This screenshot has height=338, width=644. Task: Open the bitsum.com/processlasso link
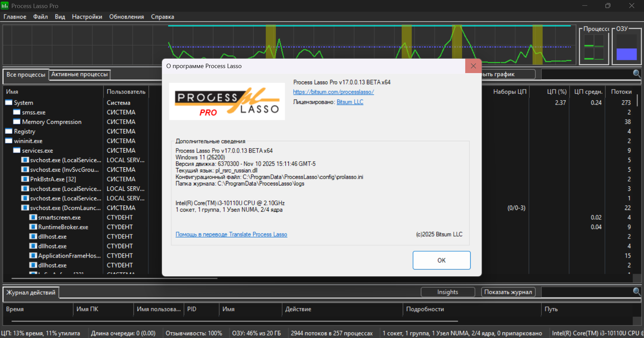tap(333, 92)
